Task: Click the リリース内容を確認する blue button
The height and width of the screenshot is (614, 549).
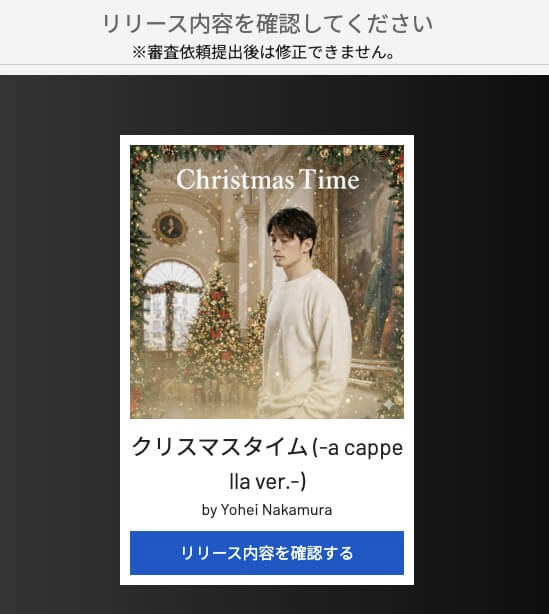Action: tap(267, 553)
